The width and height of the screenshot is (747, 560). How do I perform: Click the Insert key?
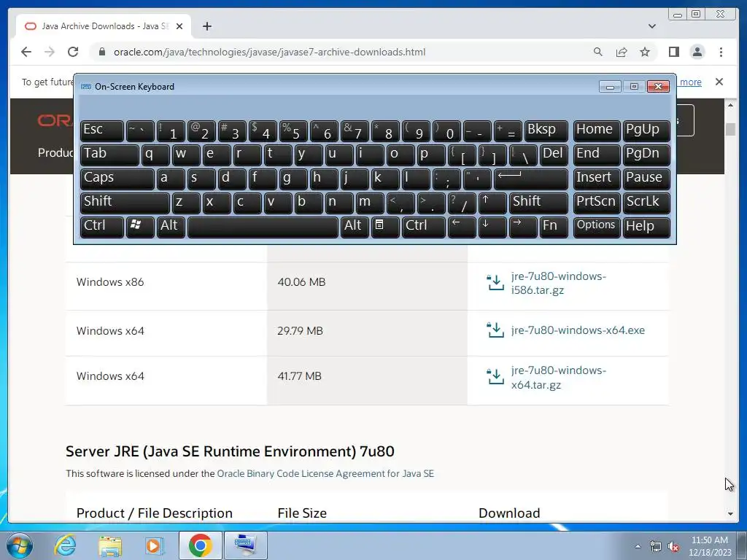[597, 179]
